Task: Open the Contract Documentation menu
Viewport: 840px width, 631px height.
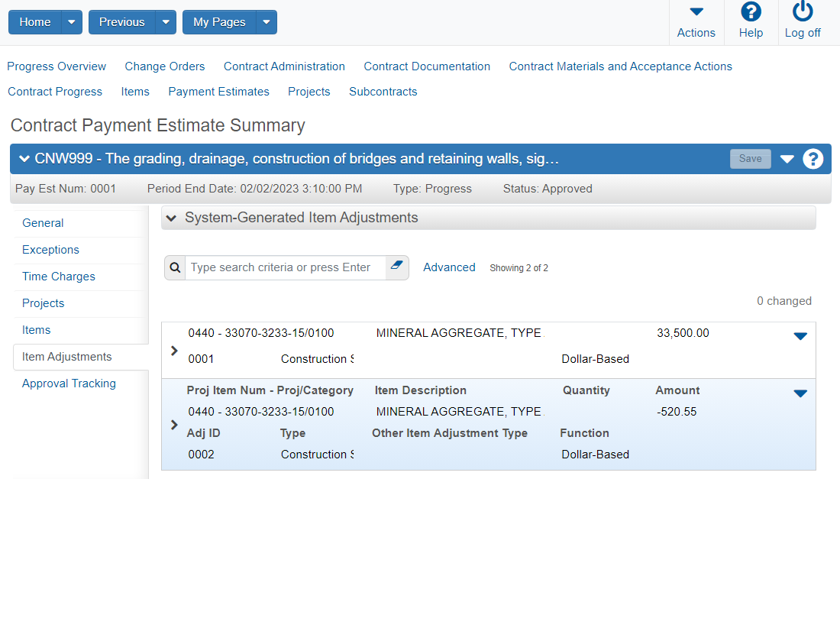Action: tap(427, 66)
